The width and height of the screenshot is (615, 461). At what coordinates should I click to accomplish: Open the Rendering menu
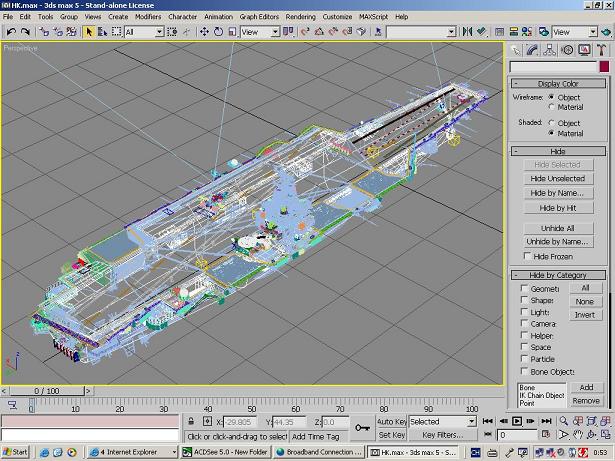pyautogui.click(x=300, y=17)
